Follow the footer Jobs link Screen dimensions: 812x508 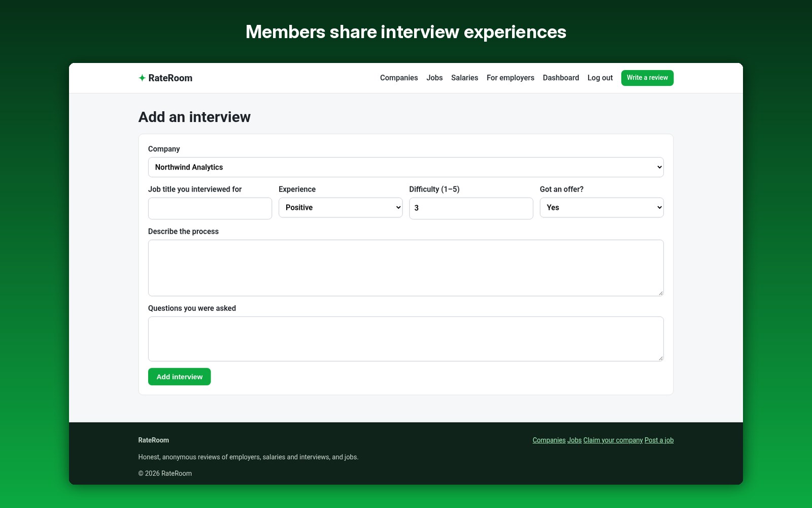click(x=574, y=440)
